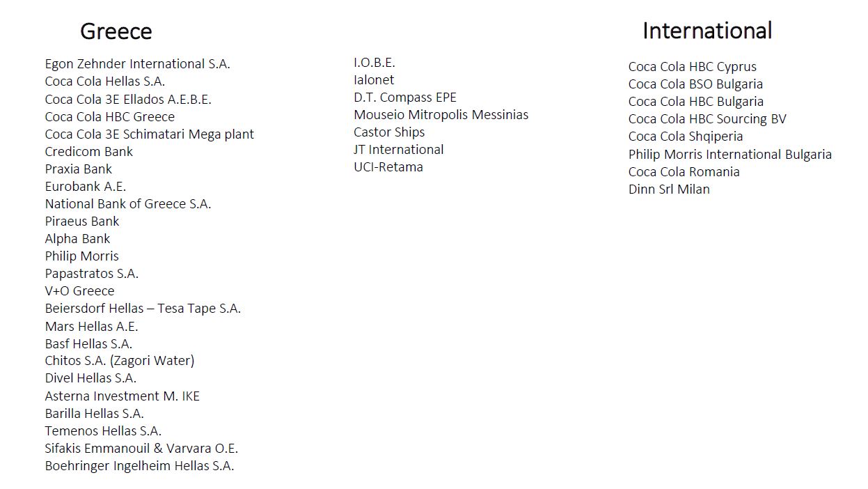Image resolution: width=868 pixels, height=489 pixels.
Task: Click on Dinn Srl Milan
Action: 668,189
